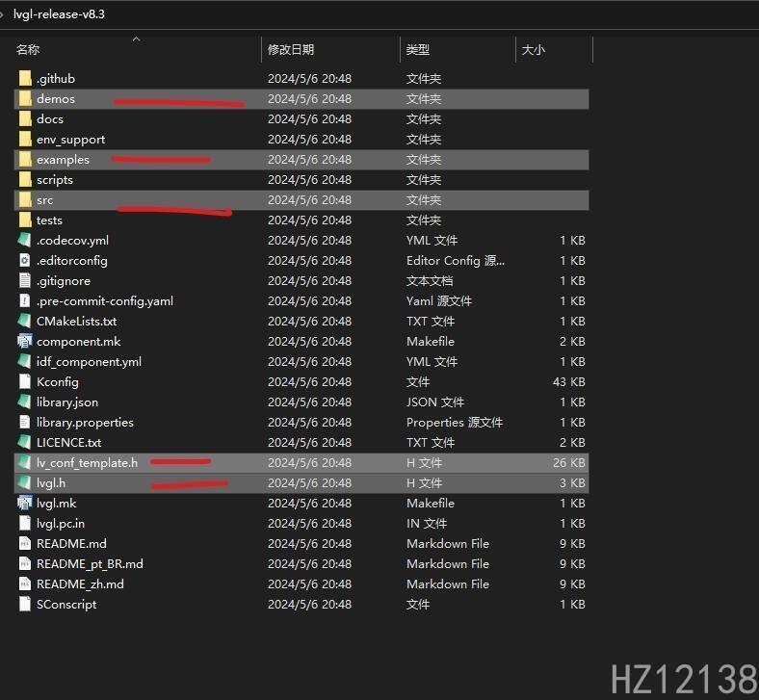Click the lvgl.mk makefile icon
This screenshot has height=700, width=759.
(25, 504)
